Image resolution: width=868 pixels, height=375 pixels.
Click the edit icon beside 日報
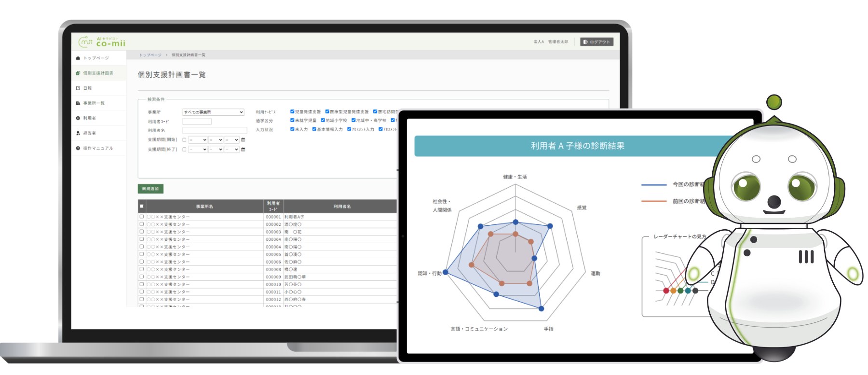point(78,88)
